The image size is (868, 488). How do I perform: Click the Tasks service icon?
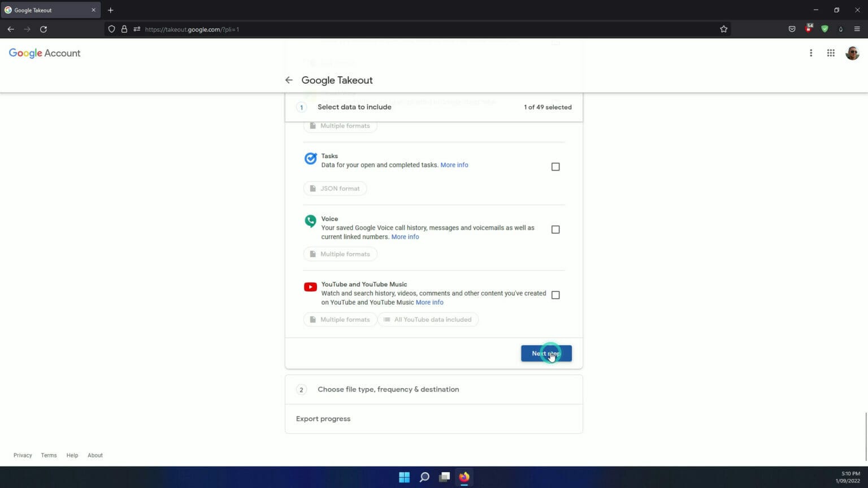[x=310, y=159]
